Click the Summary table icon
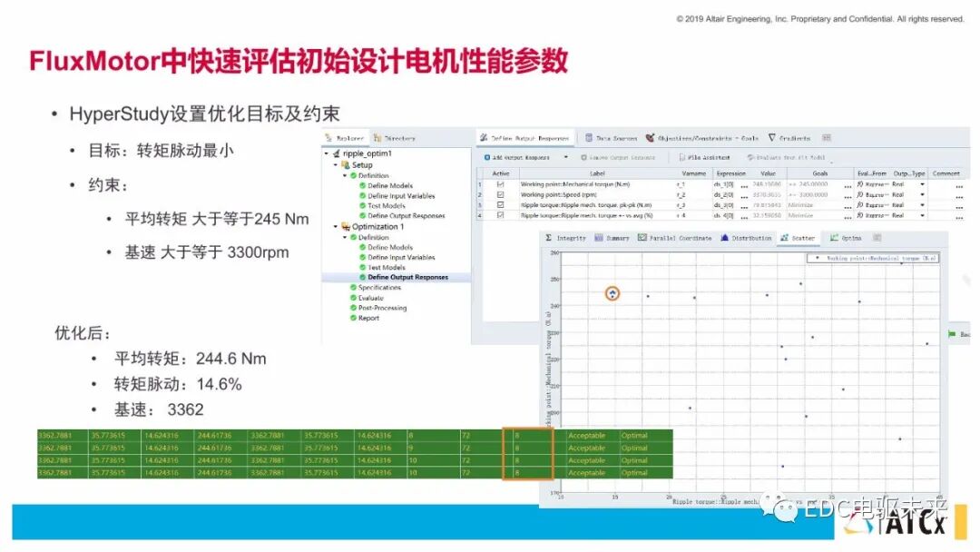This screenshot has height=552, width=980. 599,238
